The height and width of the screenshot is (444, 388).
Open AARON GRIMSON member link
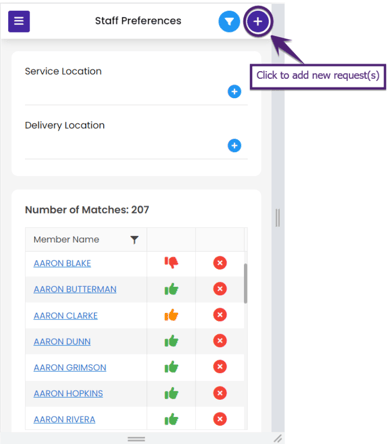(x=70, y=367)
